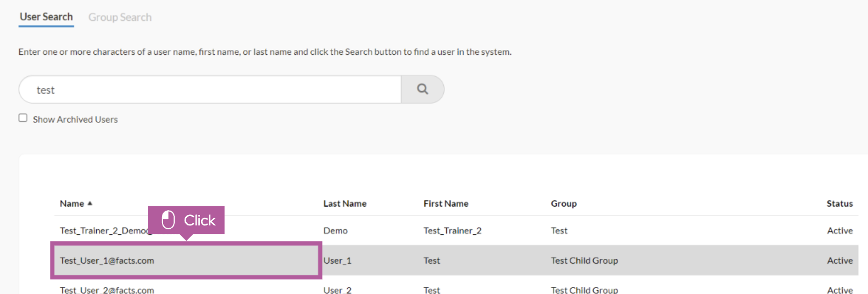Image resolution: width=868 pixels, height=294 pixels.
Task: Click the 'Test' group cell of Test_Trainer_2 row
Action: point(559,231)
